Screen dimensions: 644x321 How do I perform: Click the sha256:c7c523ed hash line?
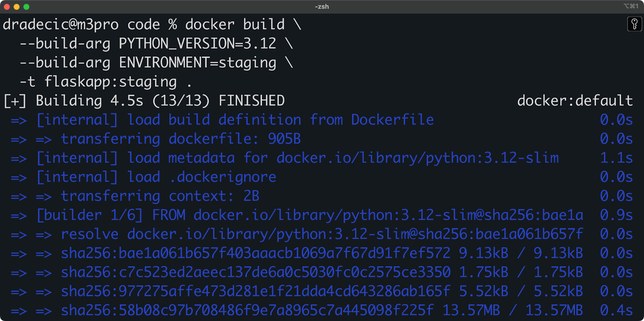point(322,272)
